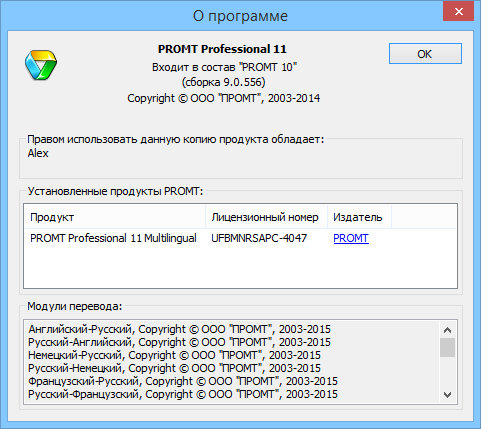Click the Русский-Французский module line
The image size is (481, 429).
click(x=183, y=394)
